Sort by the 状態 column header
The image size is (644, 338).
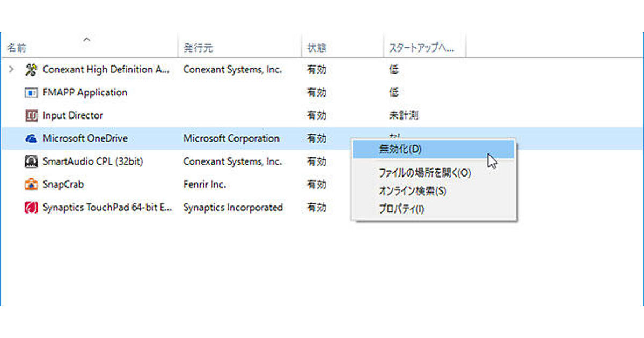pyautogui.click(x=316, y=48)
